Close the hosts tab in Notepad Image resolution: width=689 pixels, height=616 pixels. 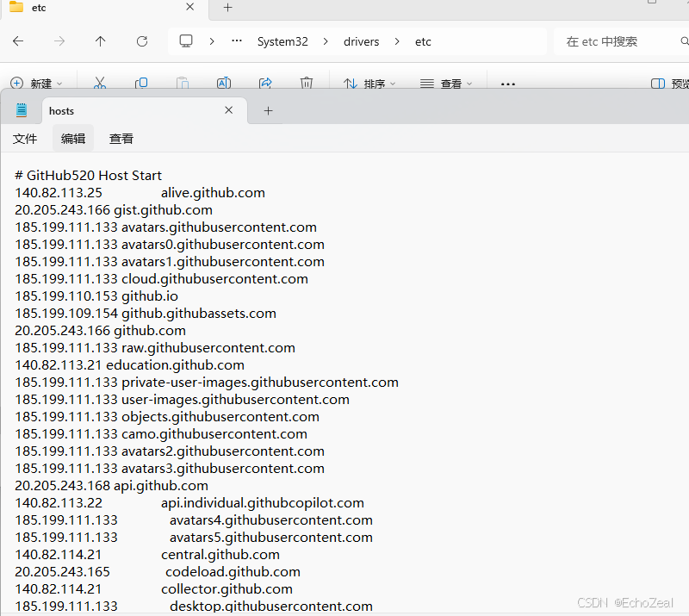pos(228,110)
